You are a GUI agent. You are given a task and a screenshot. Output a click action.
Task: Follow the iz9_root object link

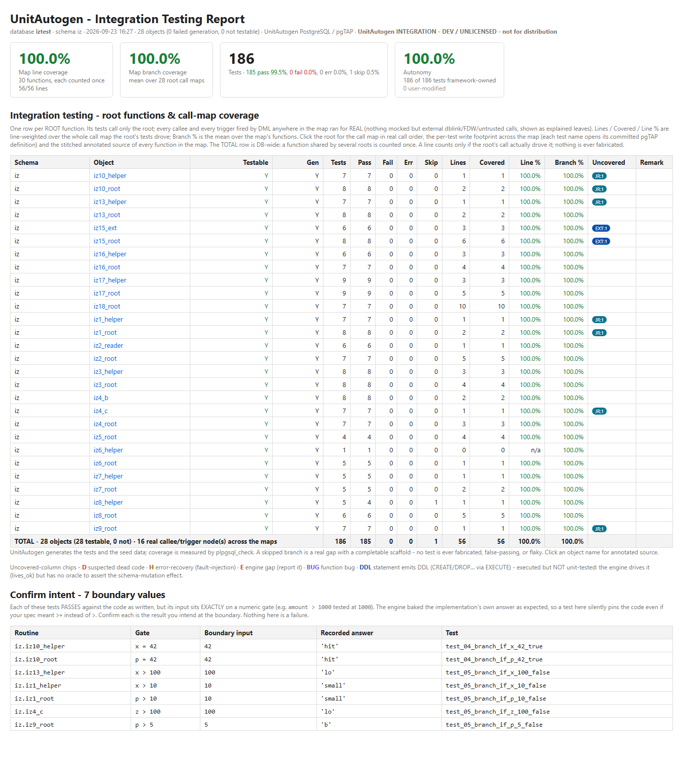point(105,529)
